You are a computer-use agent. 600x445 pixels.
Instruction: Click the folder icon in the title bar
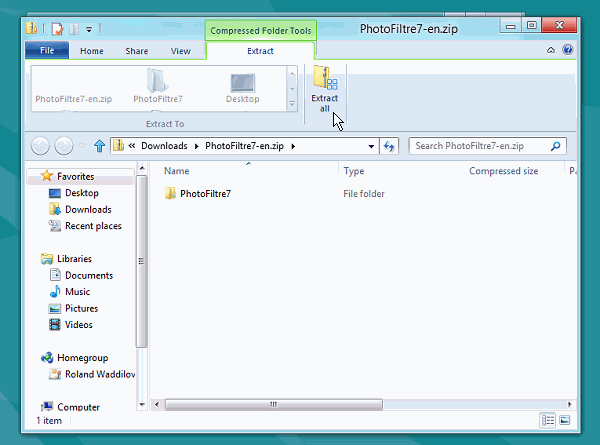32,29
